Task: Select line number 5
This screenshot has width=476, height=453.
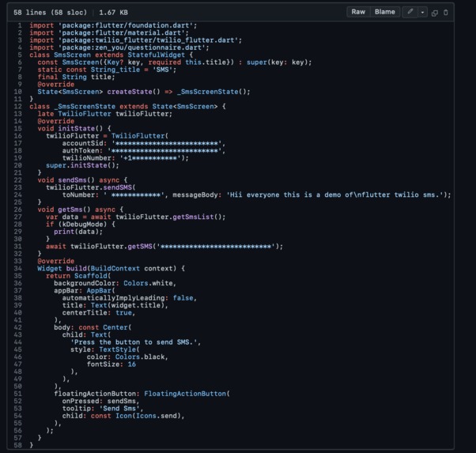Action: click(x=20, y=55)
